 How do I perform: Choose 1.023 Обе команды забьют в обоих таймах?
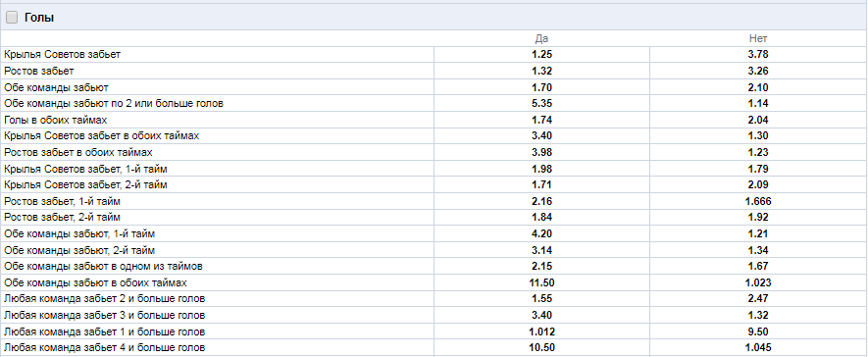(x=758, y=282)
